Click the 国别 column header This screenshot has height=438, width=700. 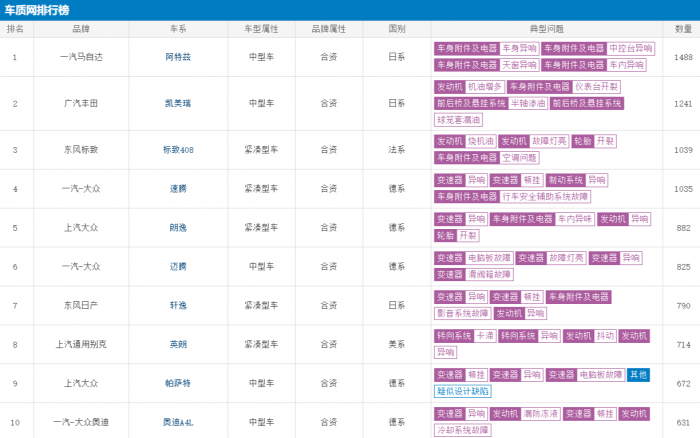[x=396, y=29]
